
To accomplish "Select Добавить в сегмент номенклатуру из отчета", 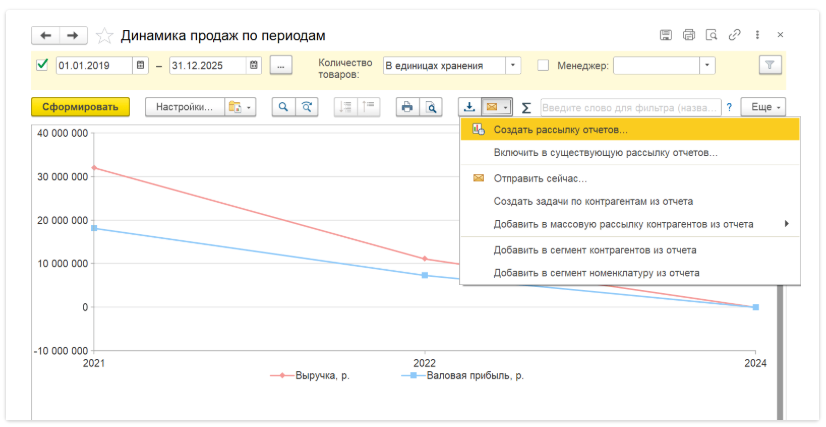I will [x=630, y=273].
